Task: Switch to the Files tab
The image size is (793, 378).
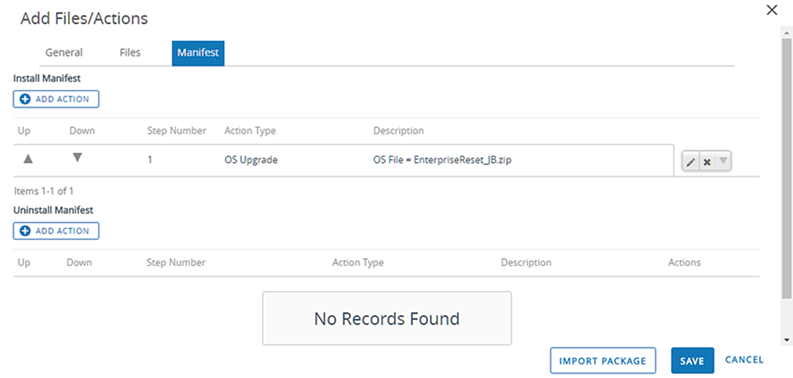Action: point(130,53)
